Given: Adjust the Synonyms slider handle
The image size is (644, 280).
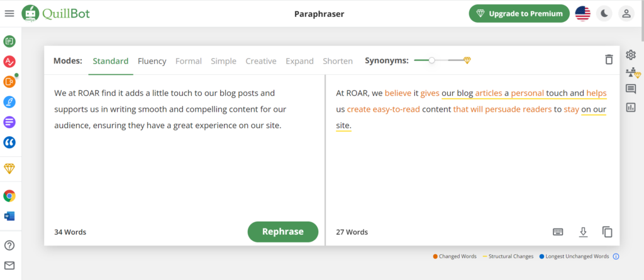Looking at the screenshot, I should pyautogui.click(x=431, y=60).
